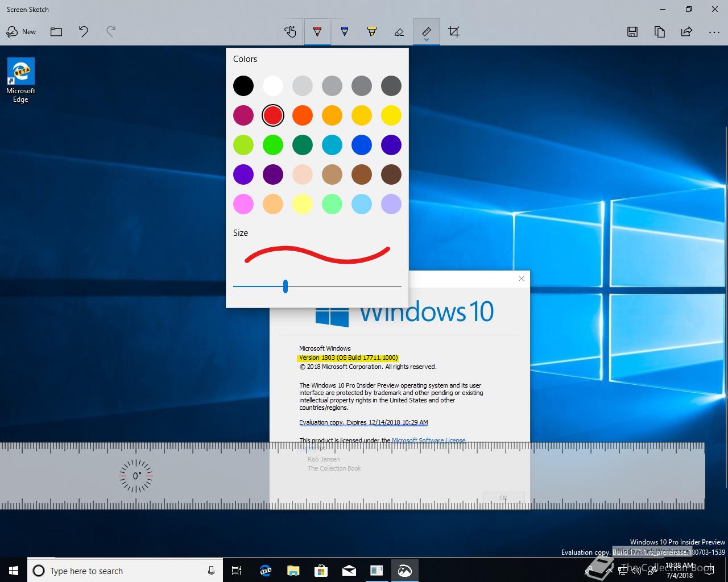Image resolution: width=728 pixels, height=582 pixels.
Task: Switch to Screen Sketch taskbar button
Action: click(404, 571)
